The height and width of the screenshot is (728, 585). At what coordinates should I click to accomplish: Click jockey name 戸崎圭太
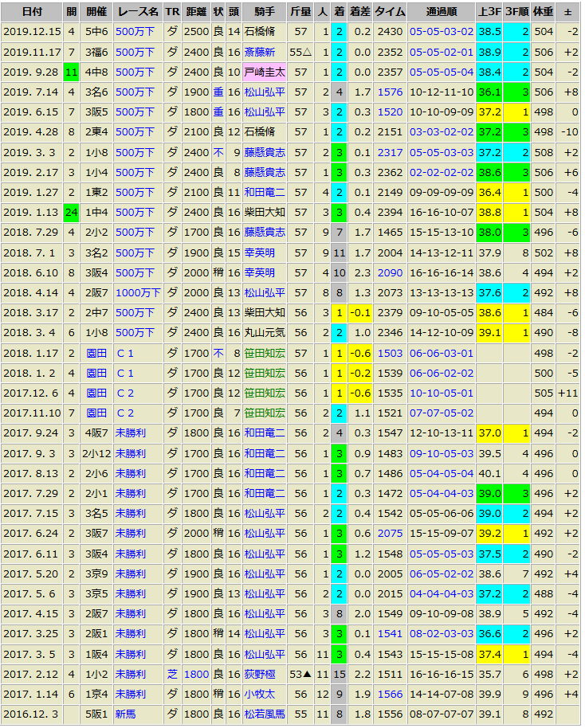coord(264,72)
